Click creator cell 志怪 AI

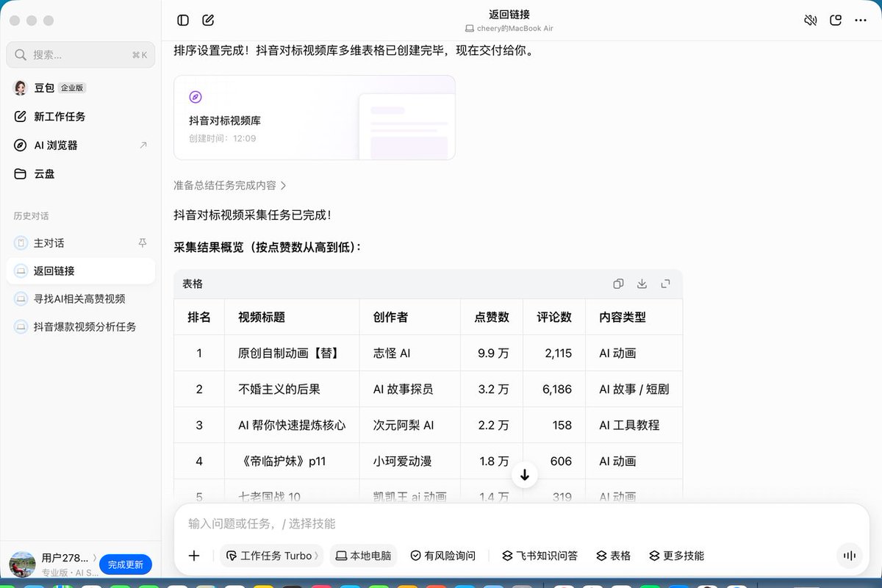point(410,354)
